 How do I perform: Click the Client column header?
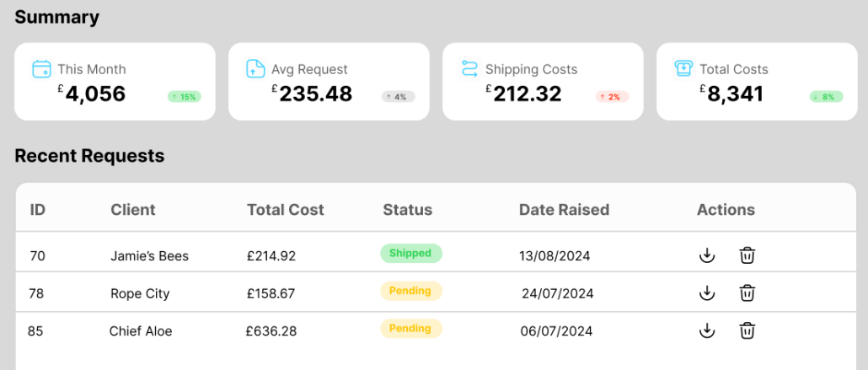[133, 210]
